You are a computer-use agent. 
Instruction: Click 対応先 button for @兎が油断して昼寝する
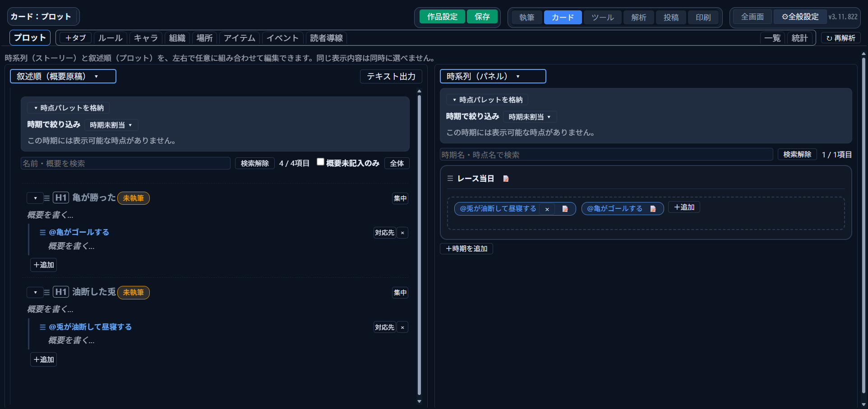pos(384,327)
